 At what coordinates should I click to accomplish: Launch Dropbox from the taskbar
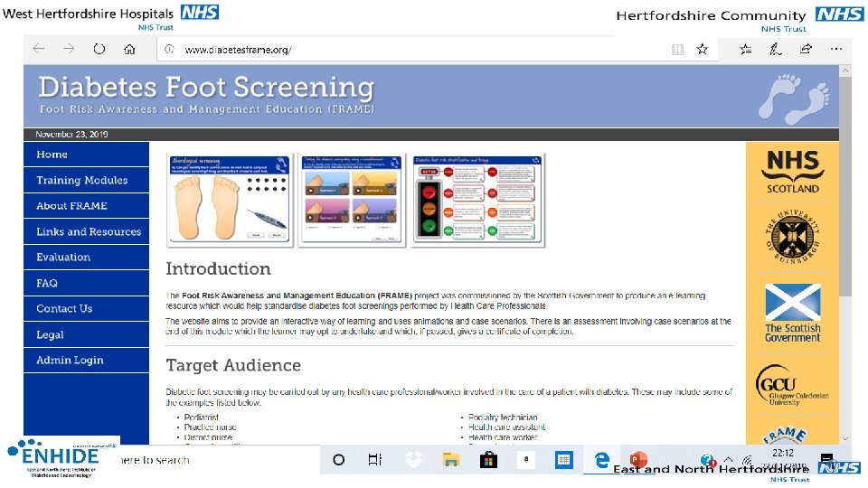point(413,460)
